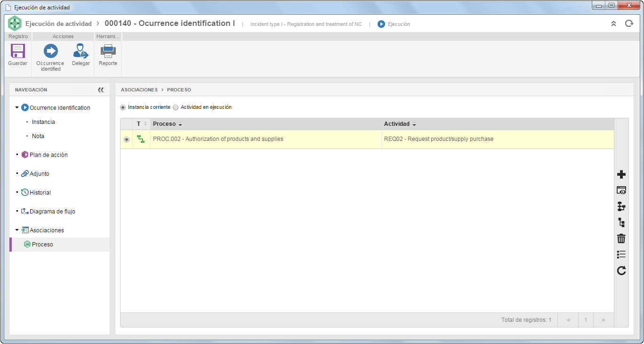Image resolution: width=644 pixels, height=344 pixels.
Task: Click the Guardar save icon
Action: click(x=17, y=51)
